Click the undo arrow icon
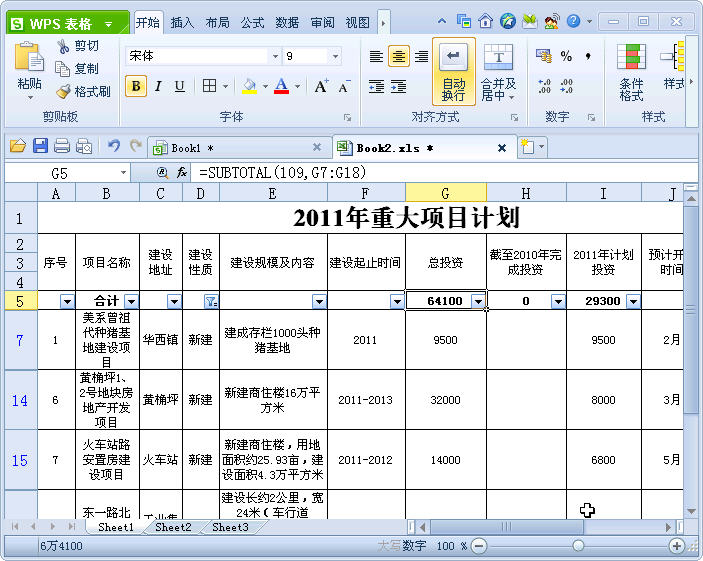The image size is (703, 561). click(x=113, y=146)
